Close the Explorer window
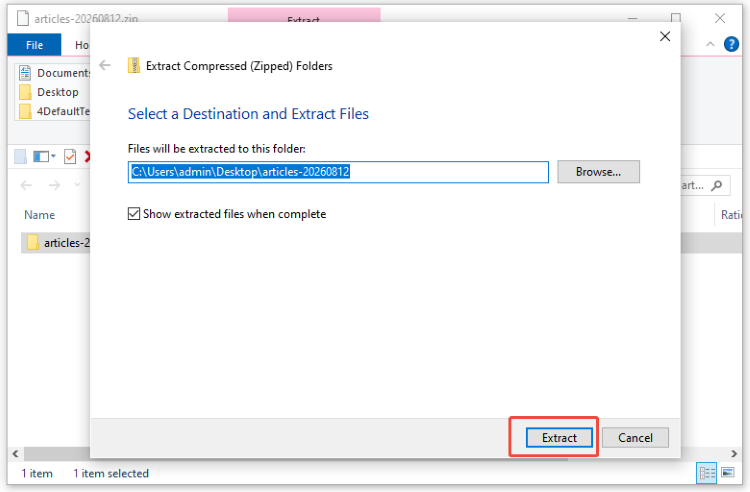Image resolution: width=750 pixels, height=492 pixels. click(x=719, y=18)
